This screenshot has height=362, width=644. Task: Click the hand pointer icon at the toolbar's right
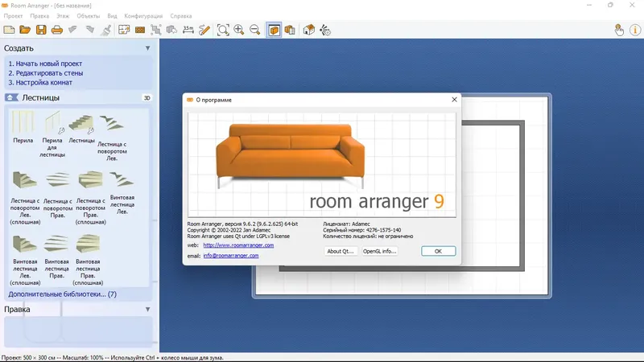(x=619, y=30)
